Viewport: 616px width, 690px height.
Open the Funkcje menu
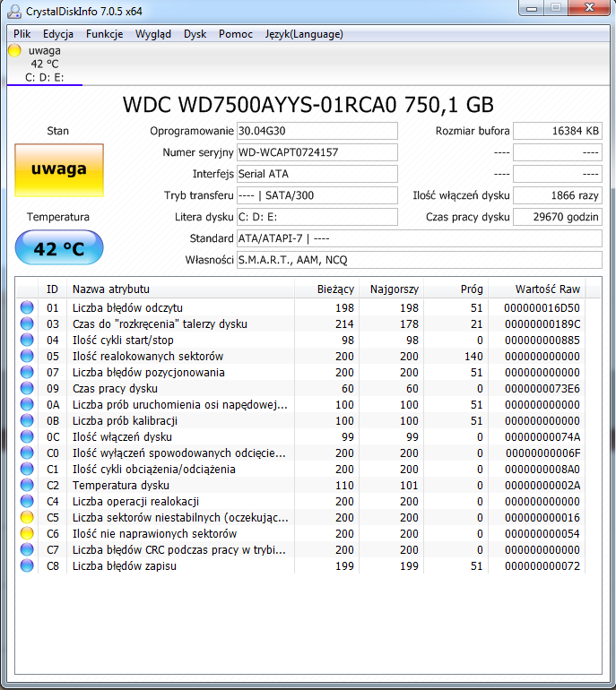105,34
